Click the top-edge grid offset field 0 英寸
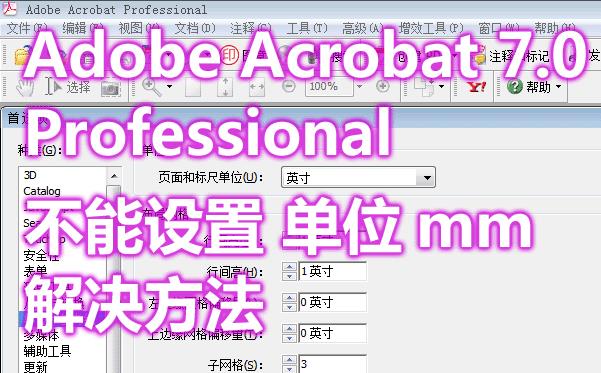601x373 pixels. [332, 333]
